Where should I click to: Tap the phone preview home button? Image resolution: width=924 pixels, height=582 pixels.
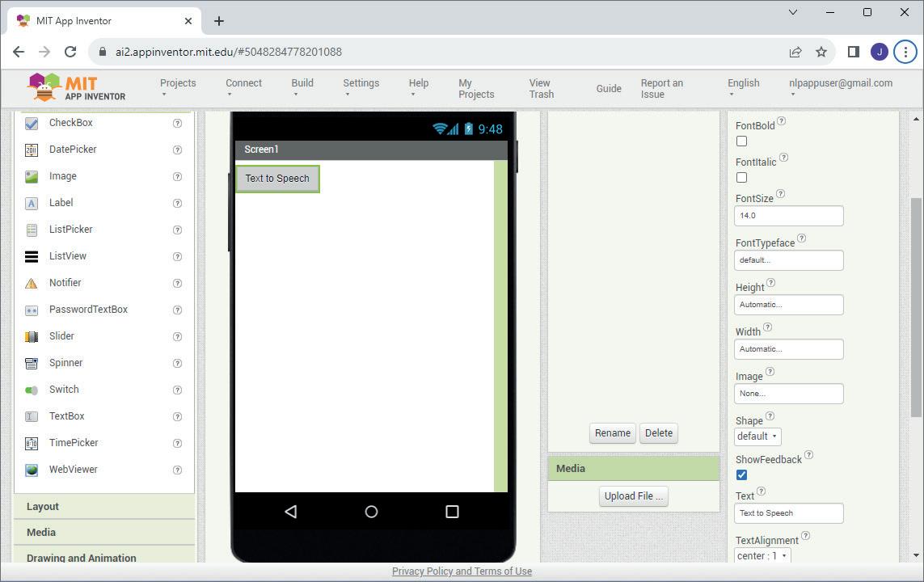click(x=371, y=512)
